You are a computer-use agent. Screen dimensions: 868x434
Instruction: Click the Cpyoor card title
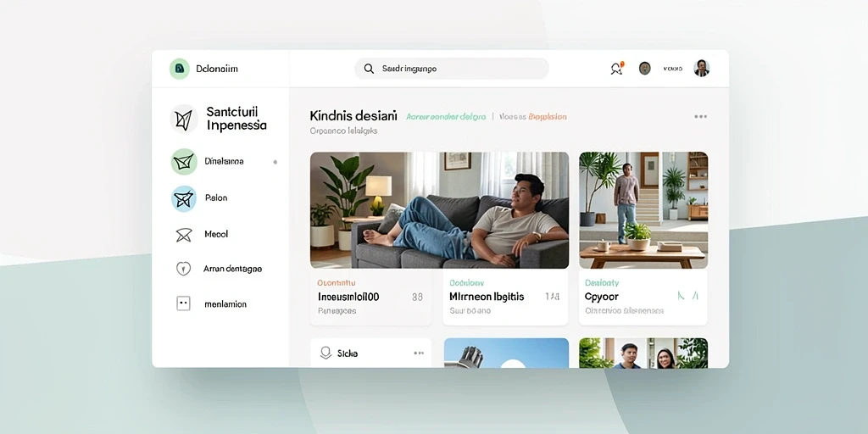tap(602, 297)
